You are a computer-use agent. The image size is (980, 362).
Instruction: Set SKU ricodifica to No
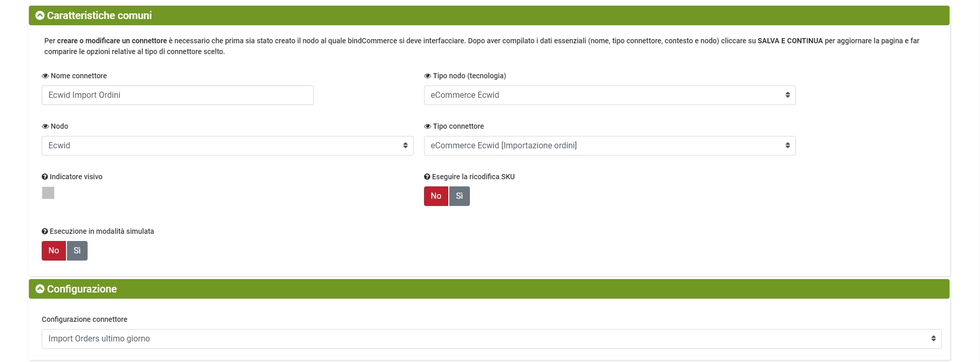point(436,196)
